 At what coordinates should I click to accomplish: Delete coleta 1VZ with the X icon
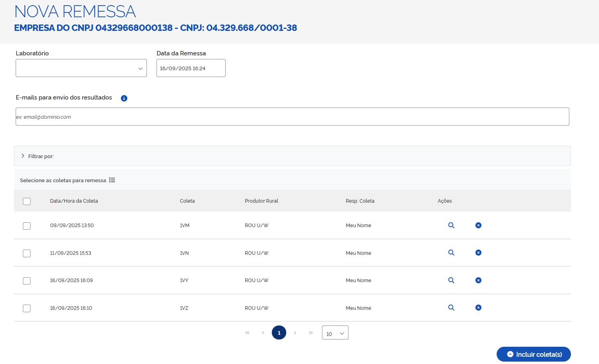click(478, 308)
